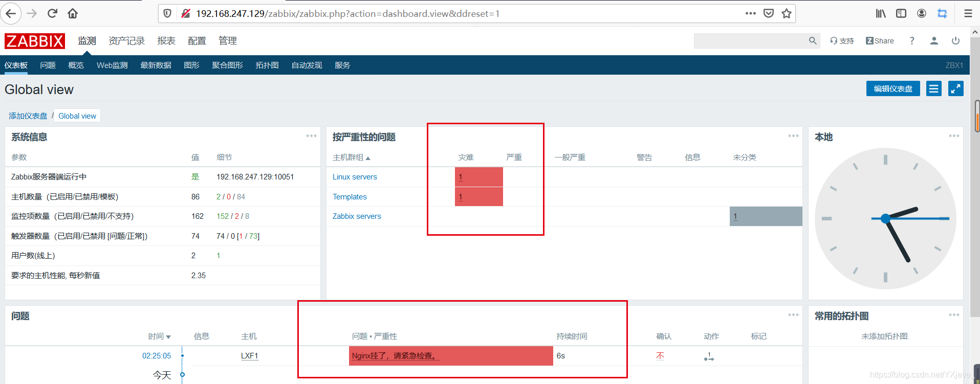
Task: Click the 02:25:05 problem timestamp
Action: (157, 356)
